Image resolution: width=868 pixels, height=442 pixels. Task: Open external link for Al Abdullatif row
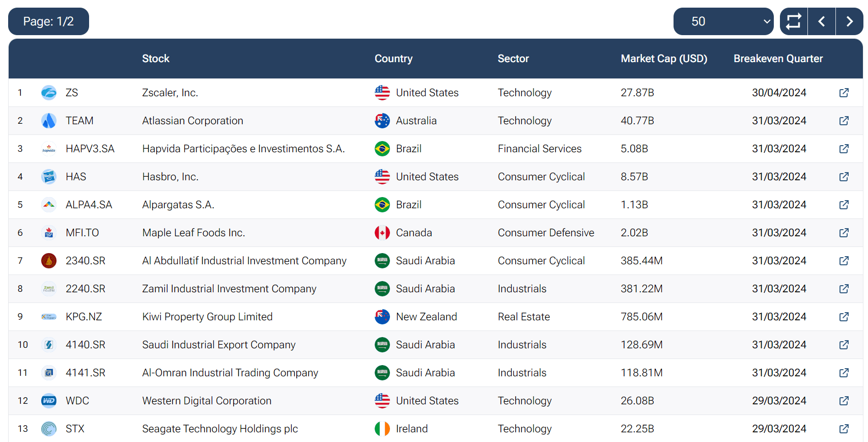pos(844,261)
